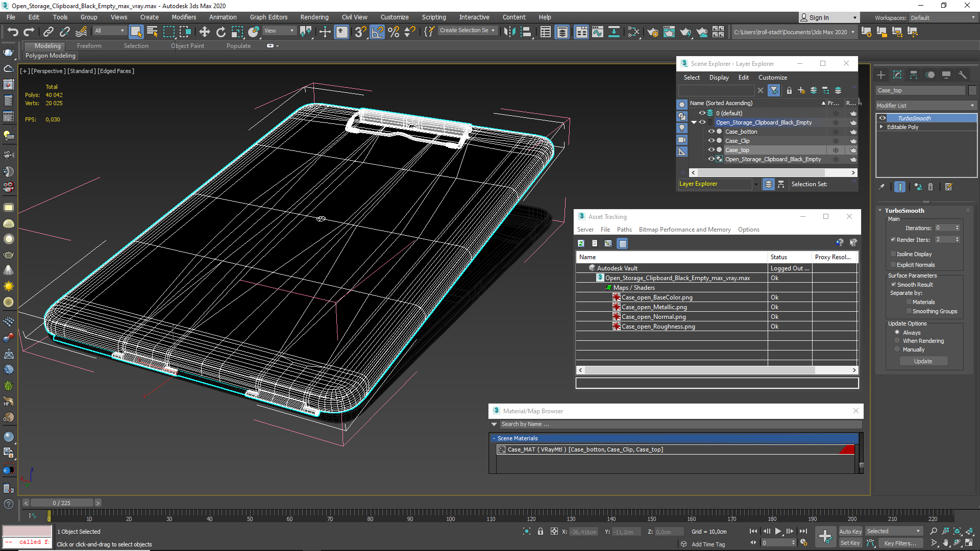Open the Mirror tool
Image resolution: width=980 pixels, height=551 pixels.
point(509,32)
